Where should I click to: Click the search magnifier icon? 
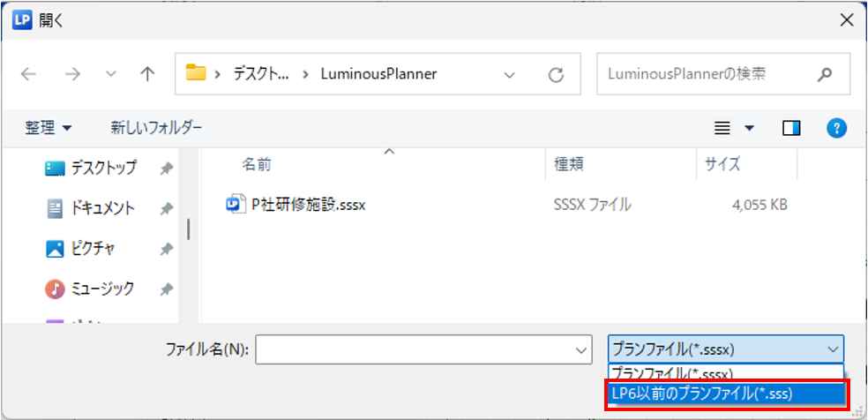[825, 75]
